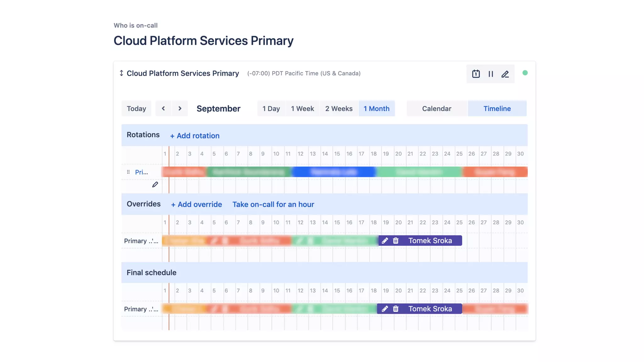Go to previous month

(x=163, y=108)
